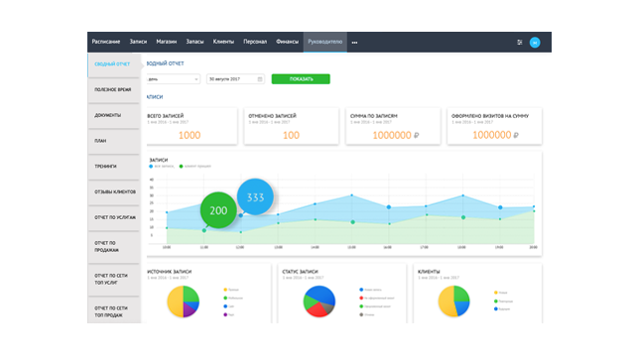Click the 'ЗАПИСИ' line chart title
Image resolution: width=635 pixels, height=364 pixels.
tap(159, 160)
